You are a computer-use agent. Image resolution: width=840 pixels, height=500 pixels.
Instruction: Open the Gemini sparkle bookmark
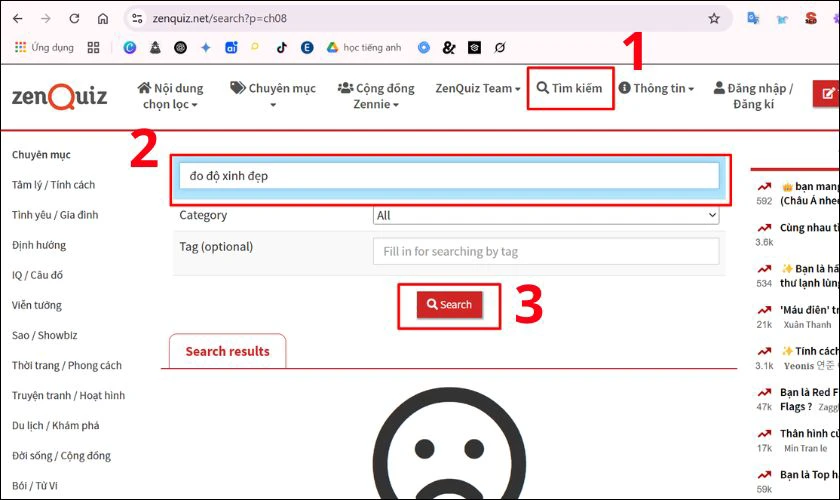coord(206,48)
